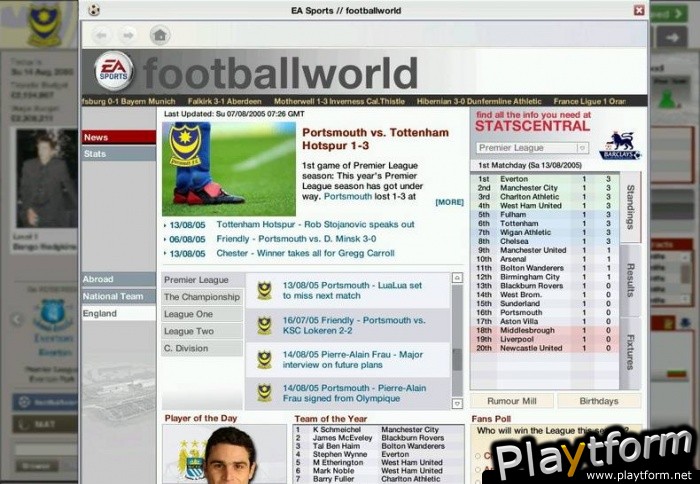This screenshot has height=484, width=700.
Task: Open Pierre-Alain Frau major interview news
Action: 353,359
